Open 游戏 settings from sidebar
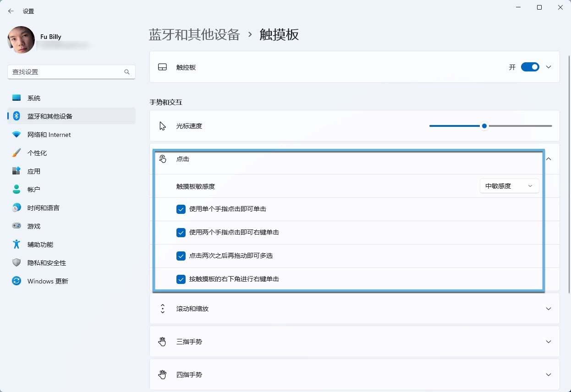The image size is (571, 392). (34, 226)
